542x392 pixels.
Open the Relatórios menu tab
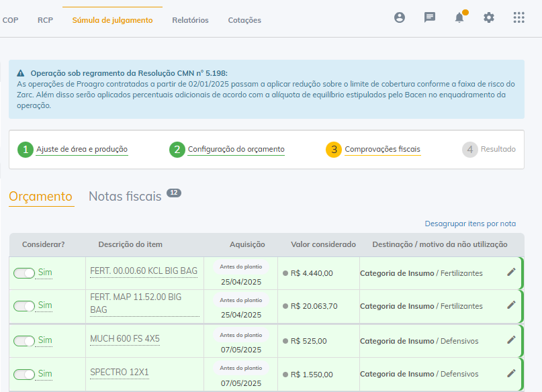[190, 20]
